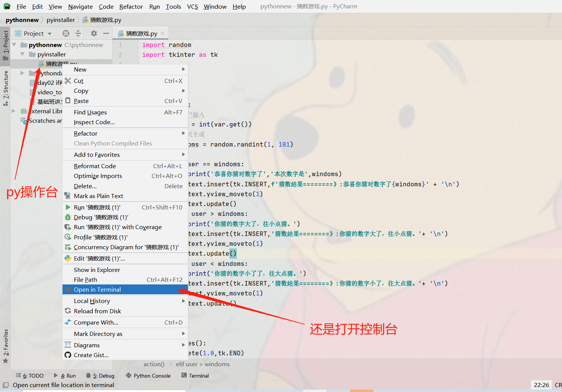Select Optimize Imports entry
This screenshot has width=562, height=392.
click(x=125, y=176)
